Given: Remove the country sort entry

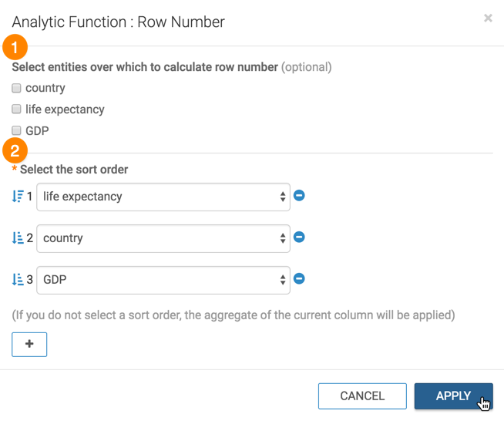Looking at the screenshot, I should tap(300, 237).
